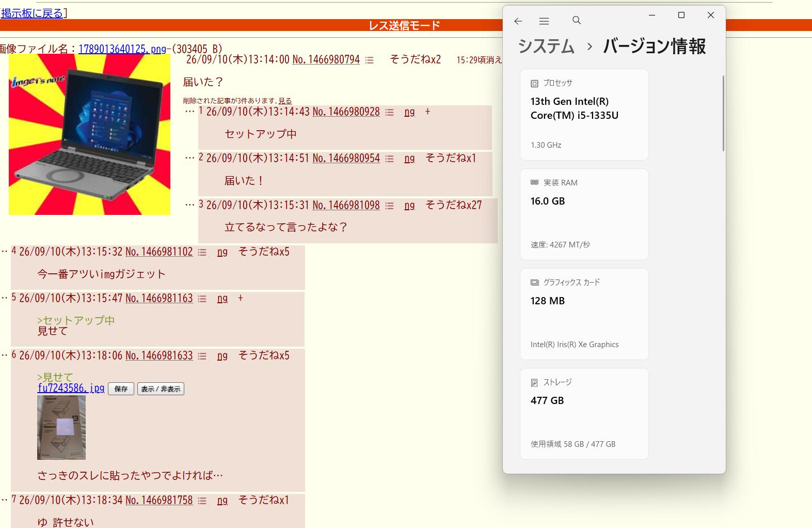Open the hamburger navigation menu in Settings

tap(544, 21)
